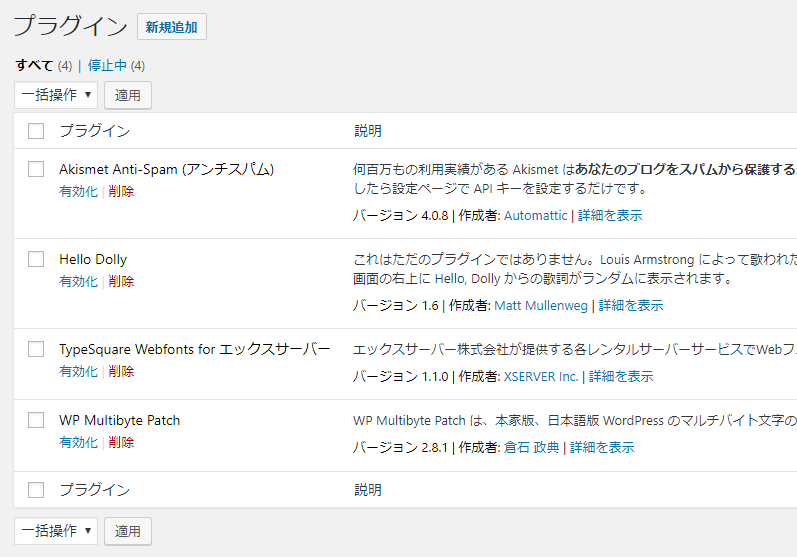Show details for TypeSquare Webfonts plugin
The image size is (797, 557).
[621, 376]
